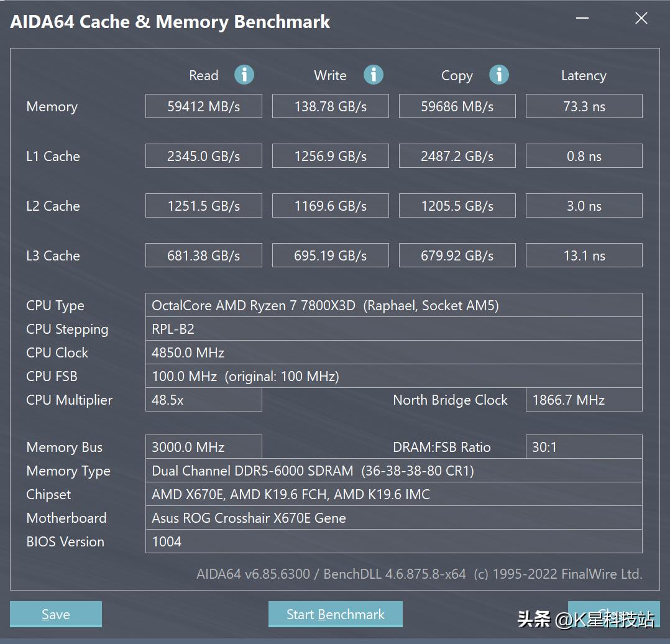Select the CPU Clock value of 4850.0 MHz

click(x=393, y=352)
